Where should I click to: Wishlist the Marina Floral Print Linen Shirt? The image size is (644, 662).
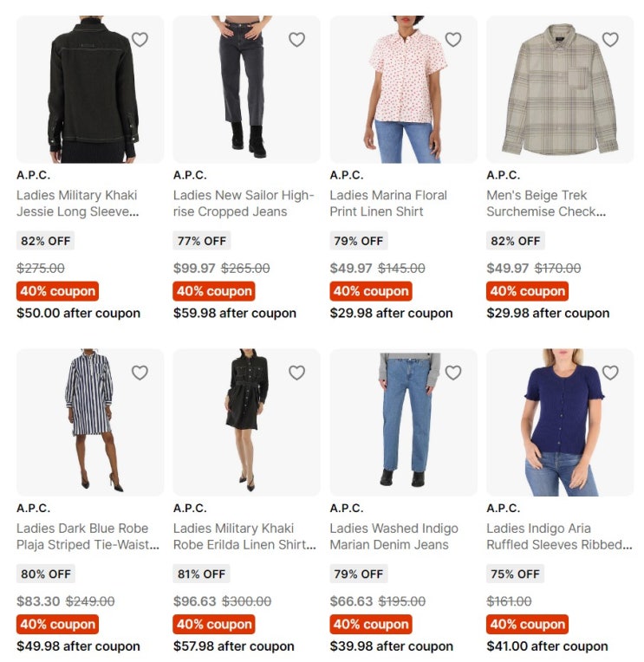coord(453,40)
